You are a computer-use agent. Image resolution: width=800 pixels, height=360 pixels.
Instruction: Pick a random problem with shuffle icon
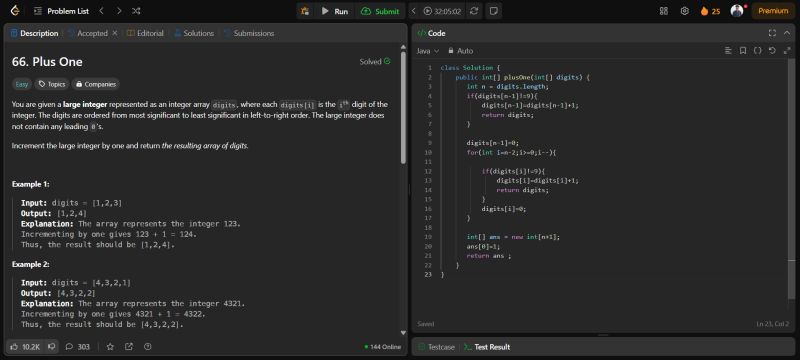pos(136,11)
